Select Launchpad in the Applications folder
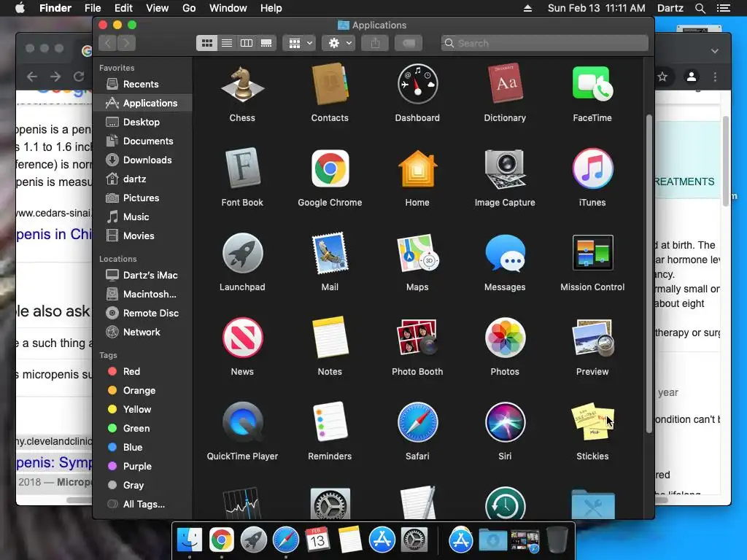The height and width of the screenshot is (560, 747). coord(242,253)
